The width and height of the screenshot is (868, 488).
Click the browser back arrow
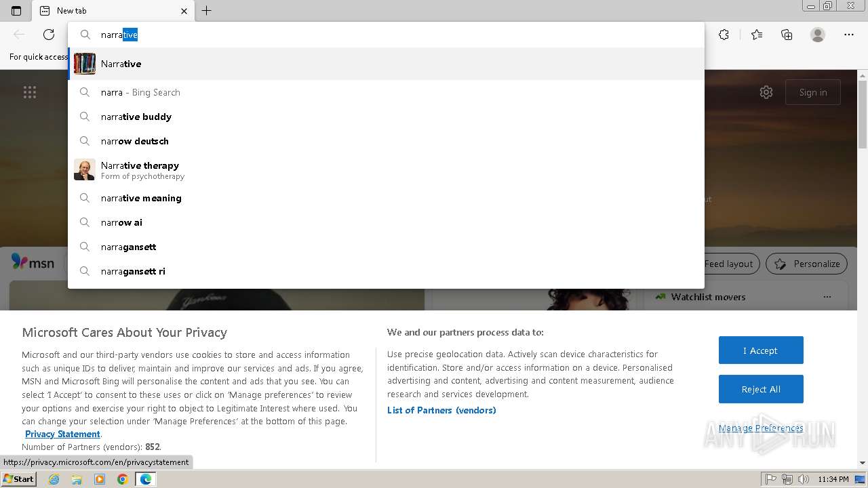pyautogui.click(x=19, y=35)
